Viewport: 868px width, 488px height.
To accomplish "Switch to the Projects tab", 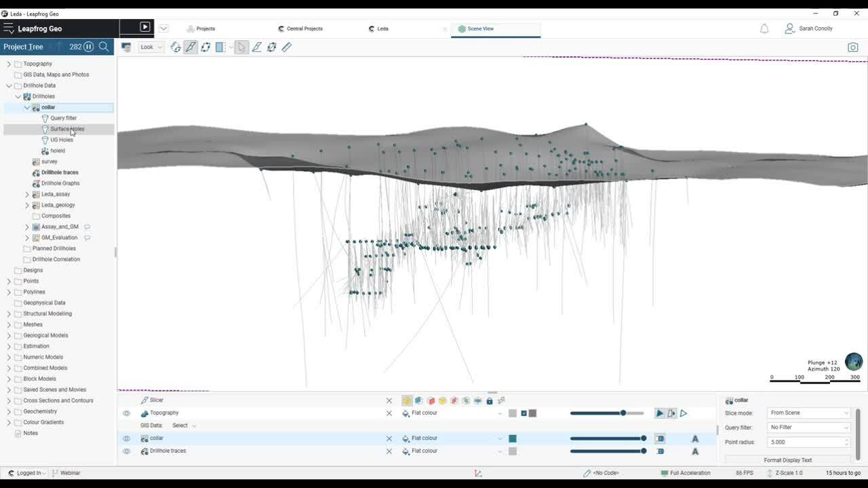I will point(201,29).
